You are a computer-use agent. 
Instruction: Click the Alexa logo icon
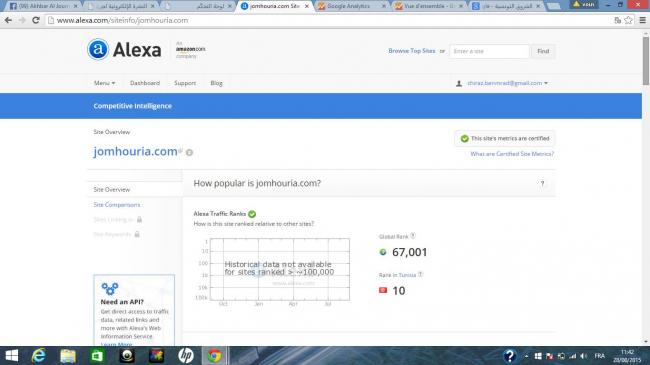[98, 49]
